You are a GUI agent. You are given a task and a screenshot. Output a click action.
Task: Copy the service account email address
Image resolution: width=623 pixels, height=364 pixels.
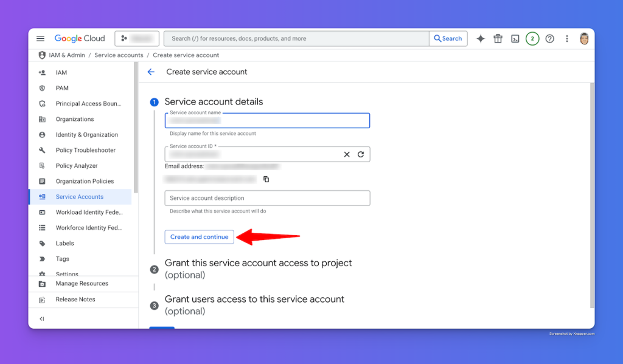(x=266, y=179)
